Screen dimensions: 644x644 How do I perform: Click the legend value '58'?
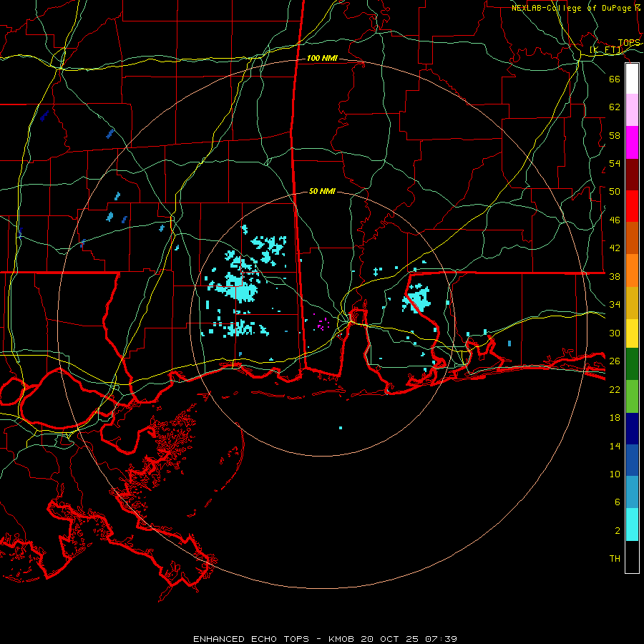615,135
